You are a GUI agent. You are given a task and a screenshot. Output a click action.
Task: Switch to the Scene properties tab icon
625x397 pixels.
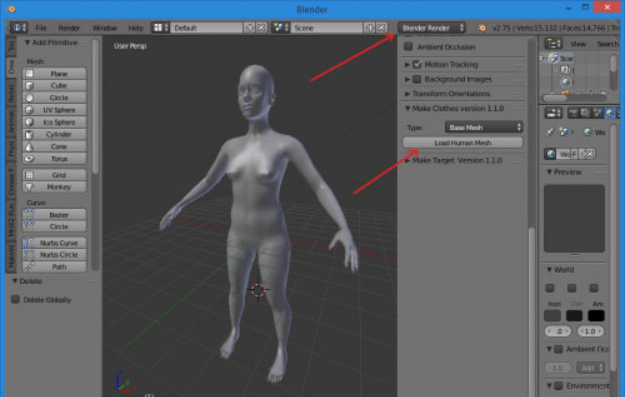[597, 113]
